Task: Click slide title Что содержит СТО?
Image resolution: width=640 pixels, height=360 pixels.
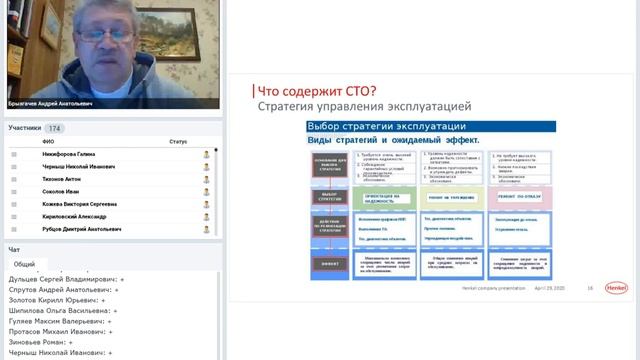Action: 317,91
